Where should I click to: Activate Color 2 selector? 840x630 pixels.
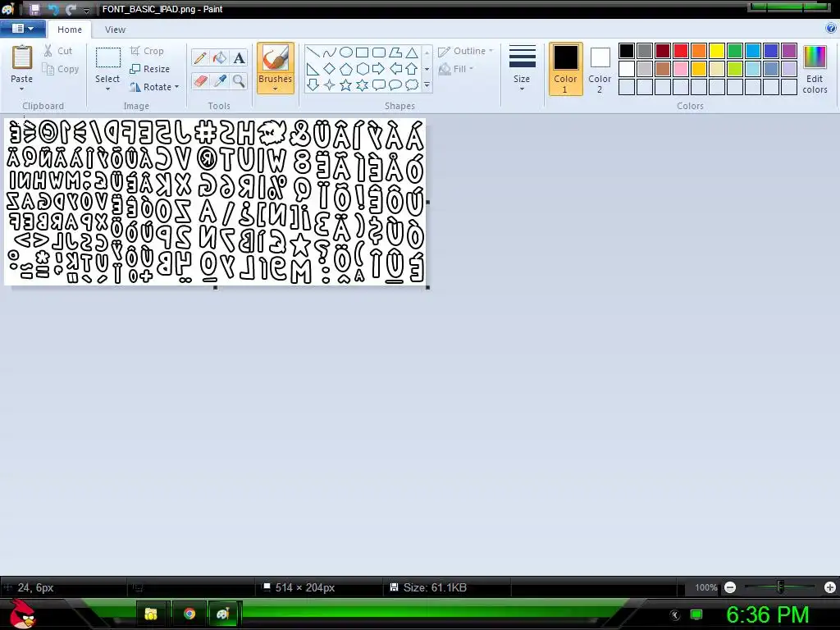click(x=600, y=69)
